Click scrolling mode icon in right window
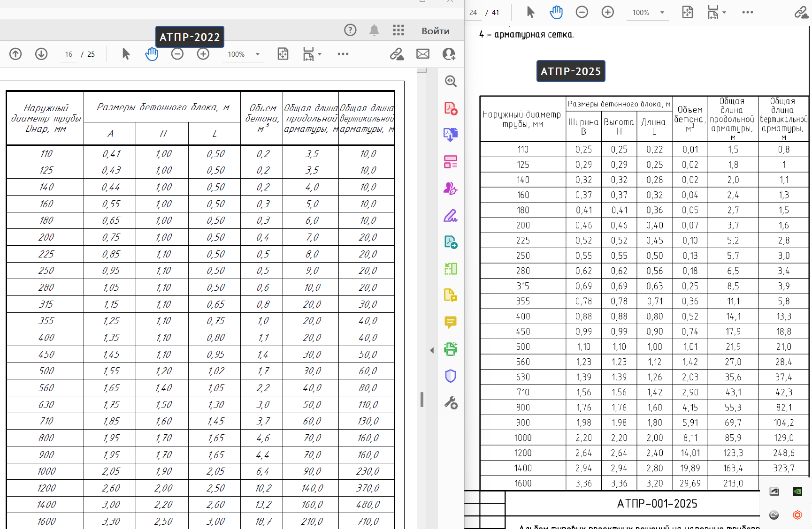812x529 pixels. [713, 12]
